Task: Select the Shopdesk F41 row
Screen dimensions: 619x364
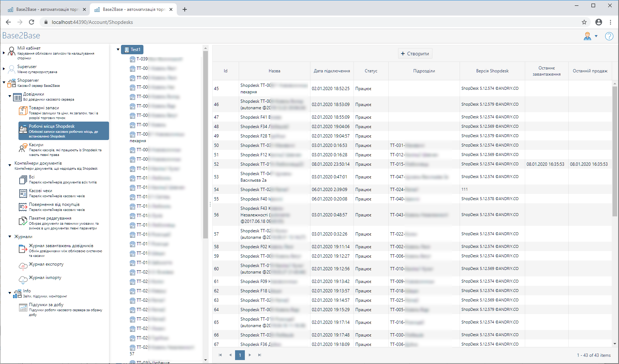Action: coord(412,117)
